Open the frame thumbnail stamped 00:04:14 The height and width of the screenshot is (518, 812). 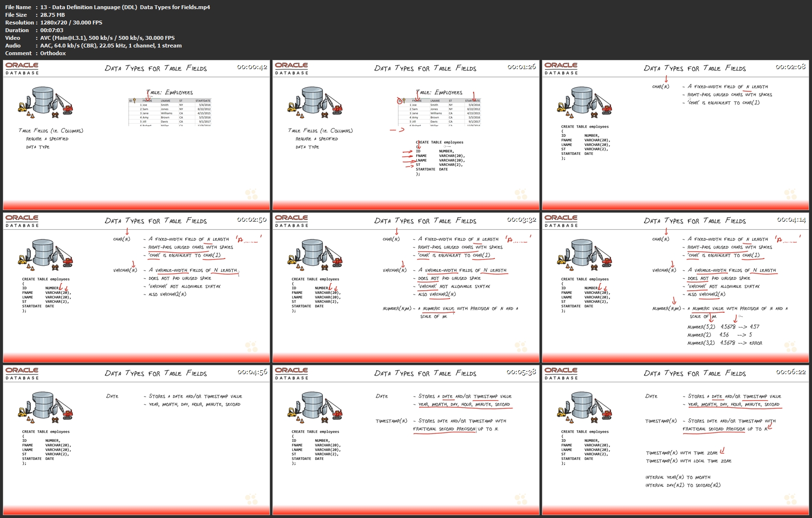(x=675, y=287)
